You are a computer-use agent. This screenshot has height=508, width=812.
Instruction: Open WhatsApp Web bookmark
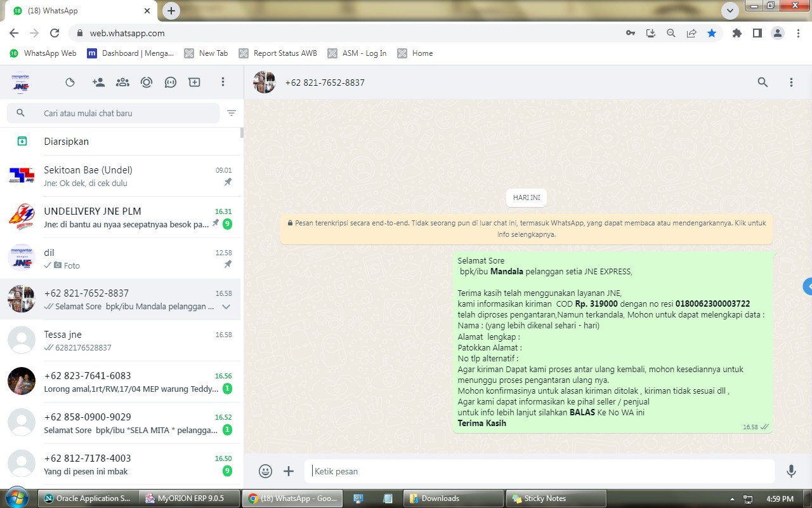[x=43, y=53]
